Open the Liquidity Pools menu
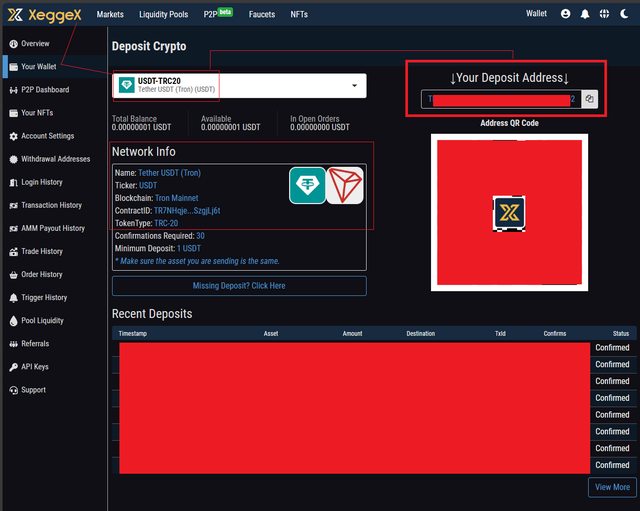The width and height of the screenshot is (640, 511). (164, 14)
